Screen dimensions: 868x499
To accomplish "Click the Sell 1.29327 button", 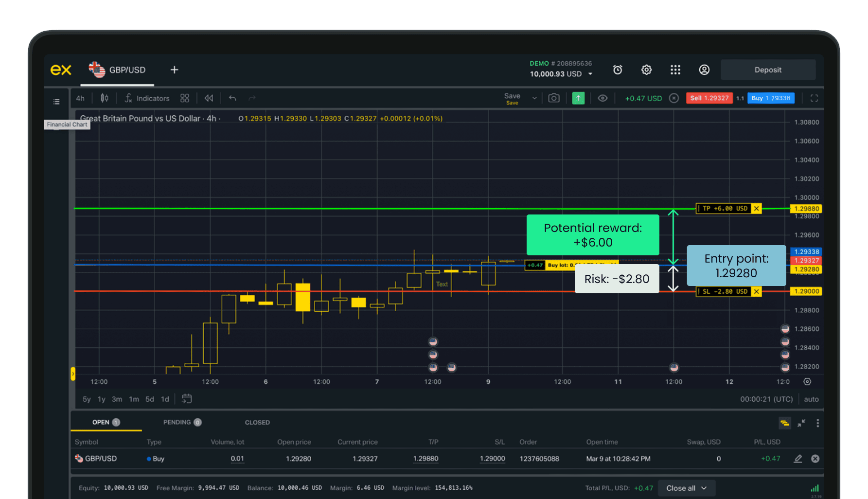I will pyautogui.click(x=709, y=98).
